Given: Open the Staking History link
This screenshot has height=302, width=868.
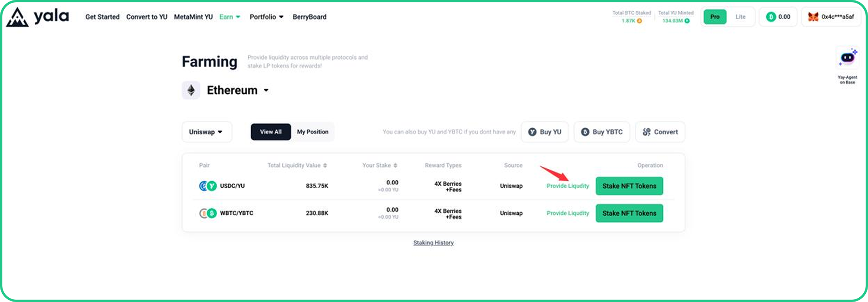Looking at the screenshot, I should [434, 243].
